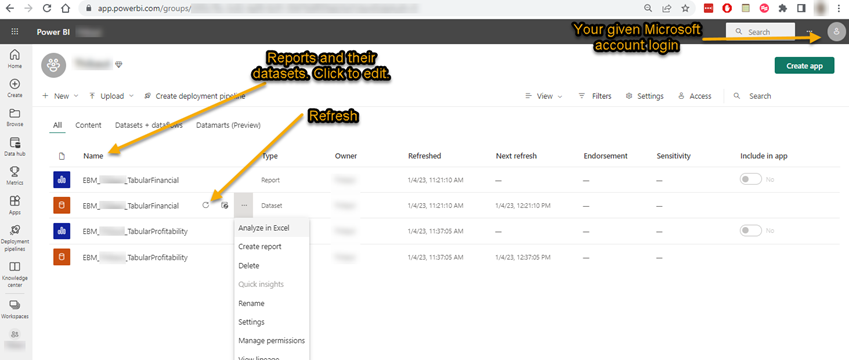Bookmark this page with the star icon
The image size is (849, 360).
(x=685, y=8)
